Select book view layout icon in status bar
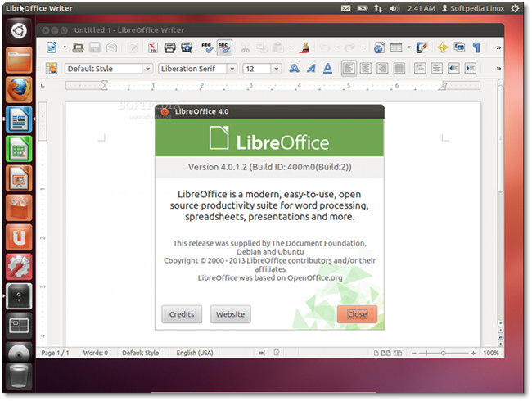This screenshot has height=401, width=532. (398, 354)
